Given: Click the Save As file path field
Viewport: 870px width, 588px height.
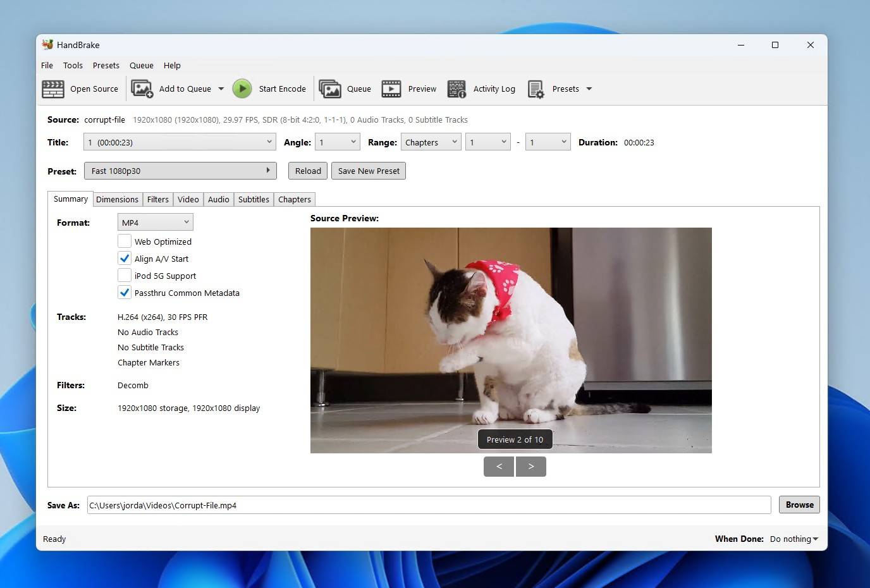Looking at the screenshot, I should [x=429, y=505].
